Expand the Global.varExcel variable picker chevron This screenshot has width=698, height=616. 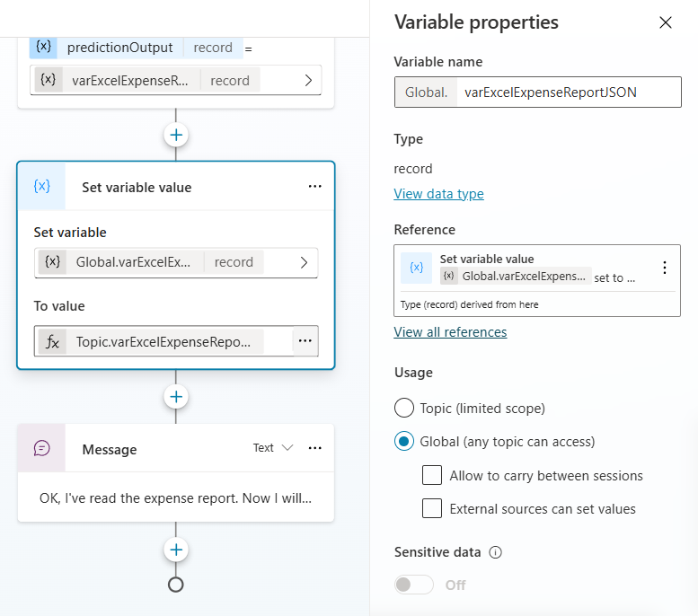(304, 262)
